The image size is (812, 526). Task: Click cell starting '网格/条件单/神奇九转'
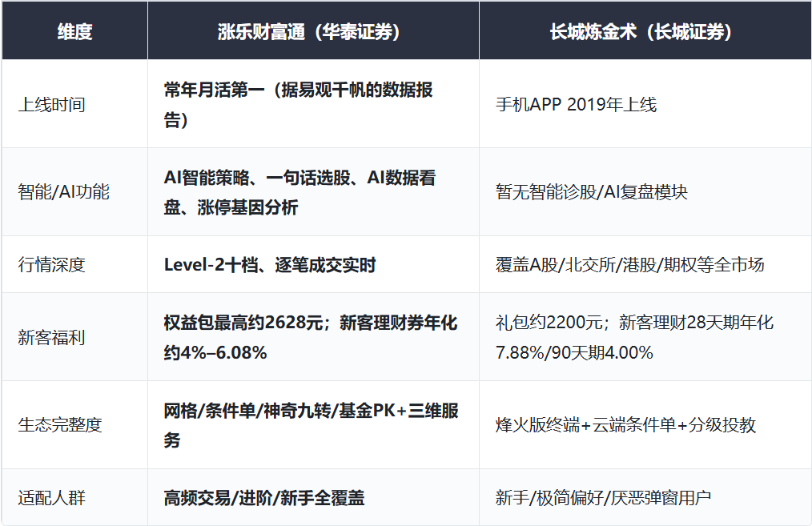click(x=313, y=425)
